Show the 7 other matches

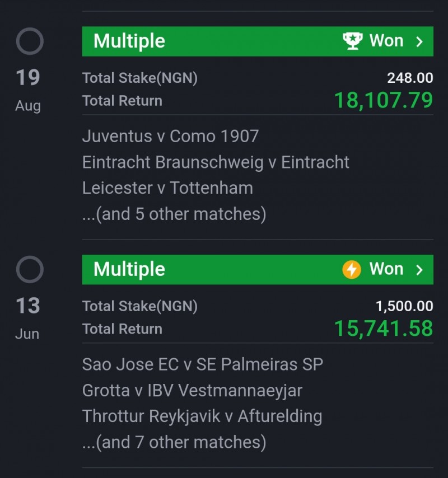(174, 442)
